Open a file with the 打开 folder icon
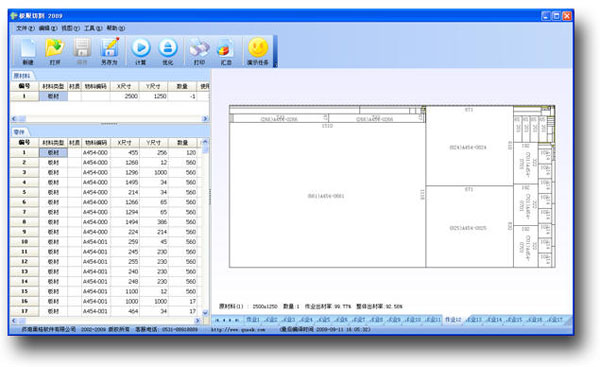This screenshot has height=367, width=600. (55, 51)
